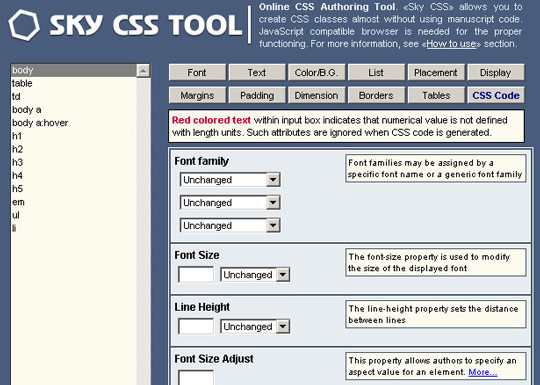The height and width of the screenshot is (385, 540).
Task: Open the third Font family dropdown
Action: (x=230, y=226)
